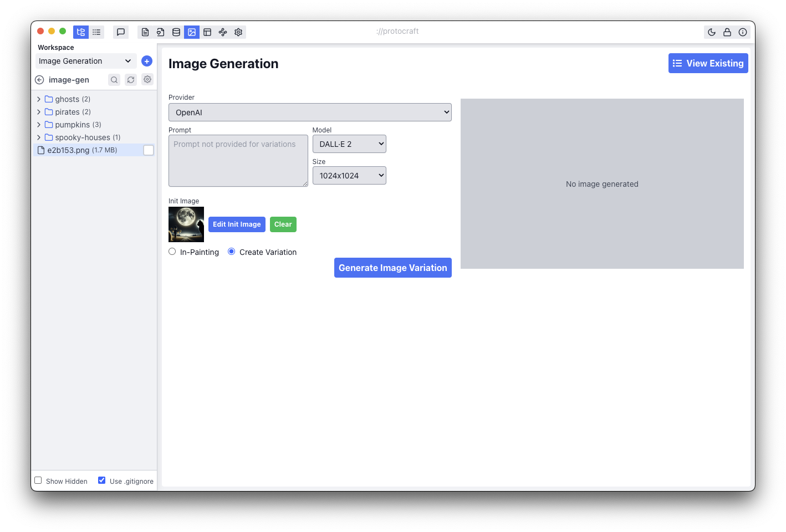Open the Model dropdown showing DALL·E 2
This screenshot has width=786, height=532.
point(349,144)
